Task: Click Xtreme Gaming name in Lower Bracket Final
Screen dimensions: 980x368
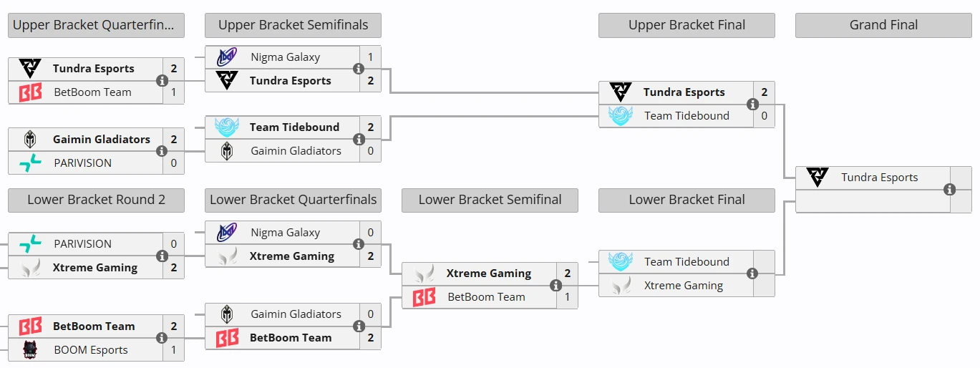Action: (x=684, y=286)
